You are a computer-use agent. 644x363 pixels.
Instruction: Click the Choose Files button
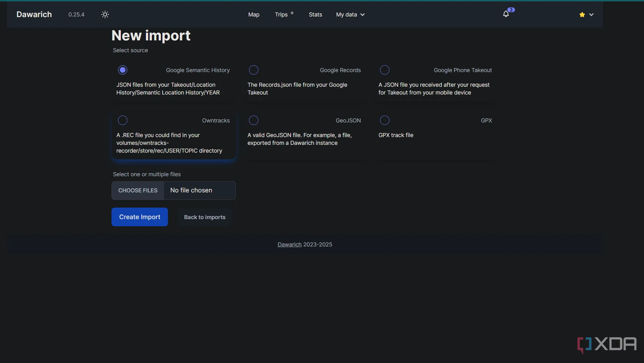(x=138, y=191)
